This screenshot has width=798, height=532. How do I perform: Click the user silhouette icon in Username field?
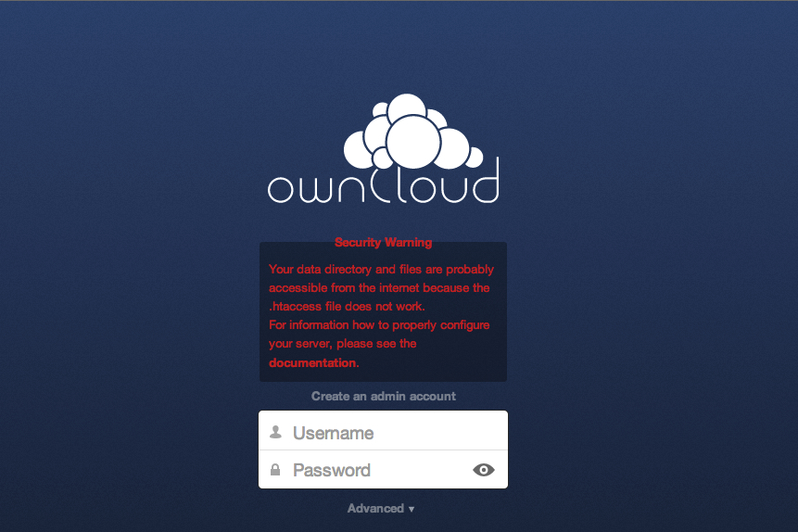click(275, 432)
